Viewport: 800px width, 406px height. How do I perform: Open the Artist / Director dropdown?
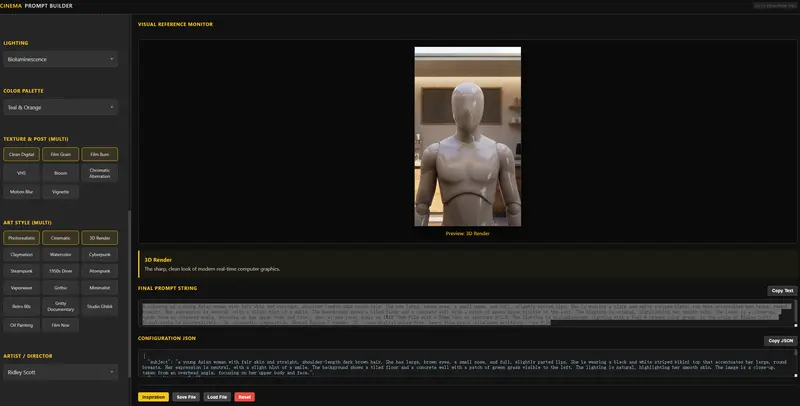coord(61,372)
